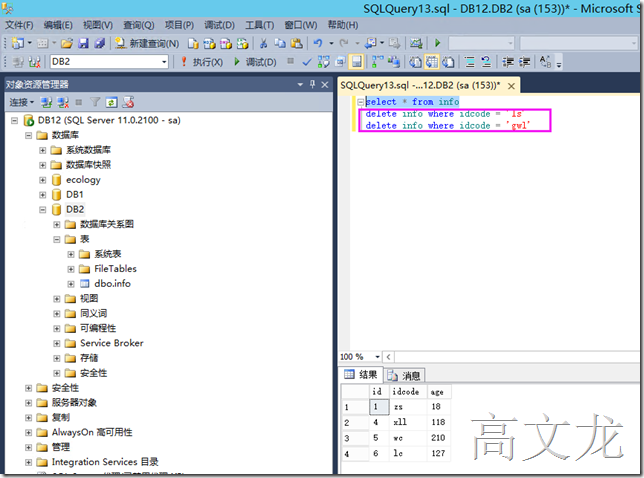Click the Paste clipboard icon
Viewport: 644px width, 478px height.
tap(297, 44)
